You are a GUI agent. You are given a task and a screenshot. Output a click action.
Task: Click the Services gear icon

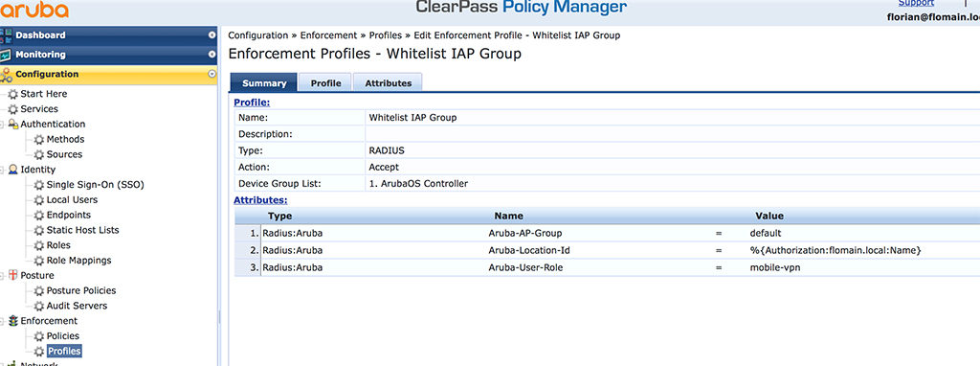[13, 109]
